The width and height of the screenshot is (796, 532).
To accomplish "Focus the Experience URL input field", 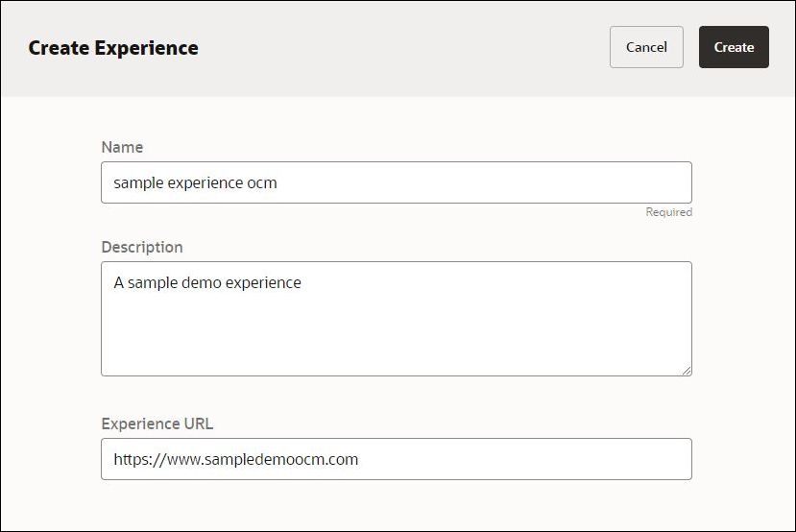I will click(396, 459).
